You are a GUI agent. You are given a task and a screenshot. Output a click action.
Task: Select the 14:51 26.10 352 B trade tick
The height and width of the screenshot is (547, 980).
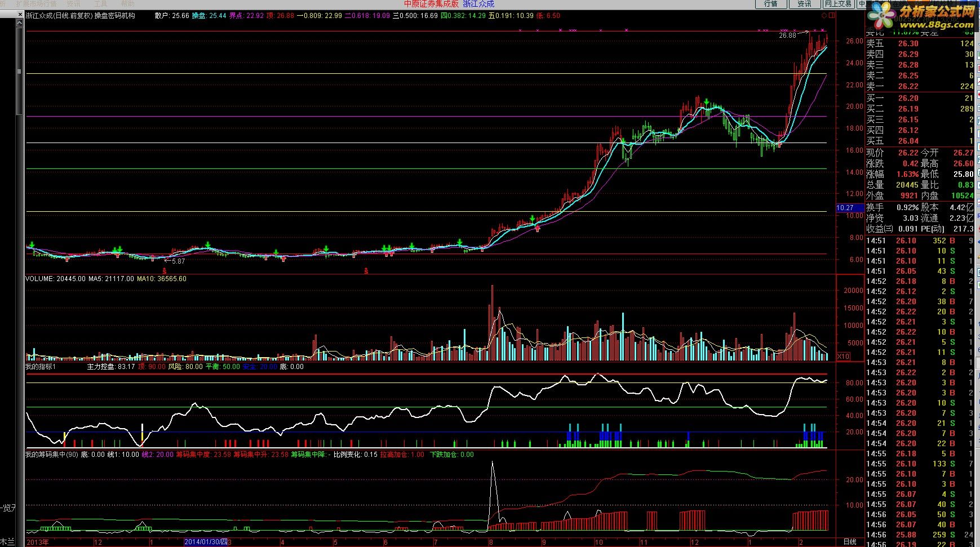pyautogui.click(x=920, y=241)
